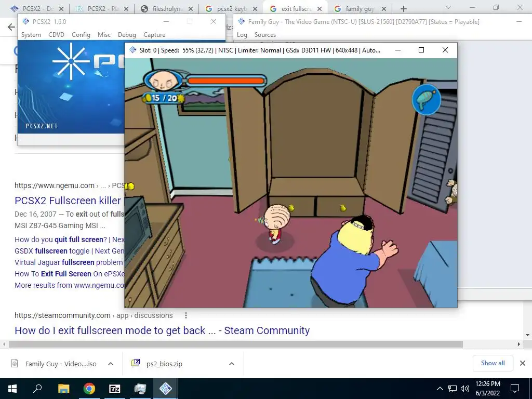Click the 15 / 20 coin counter
This screenshot has width=532, height=399.
tap(164, 98)
